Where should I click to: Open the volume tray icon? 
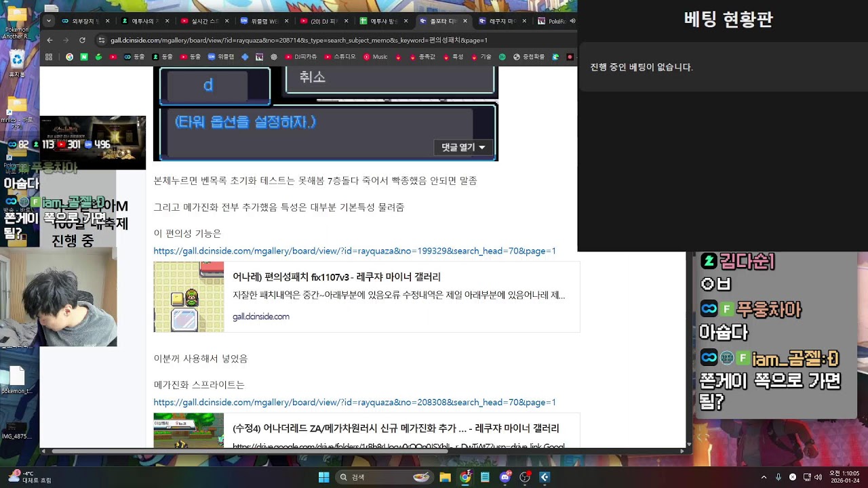point(818,477)
